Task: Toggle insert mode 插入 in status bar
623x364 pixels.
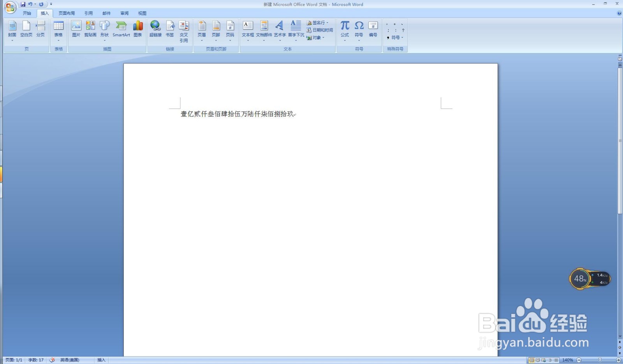Action: point(101,360)
